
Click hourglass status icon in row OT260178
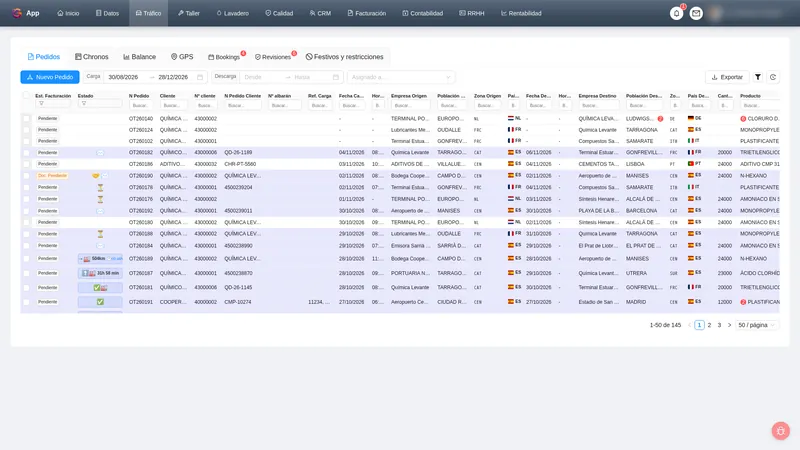coord(100,187)
